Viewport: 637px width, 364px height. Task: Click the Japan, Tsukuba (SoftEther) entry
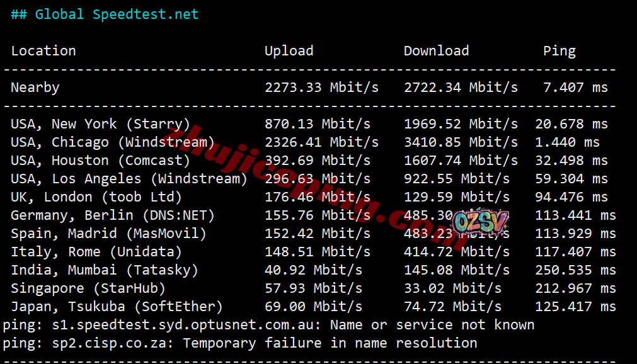[117, 307]
